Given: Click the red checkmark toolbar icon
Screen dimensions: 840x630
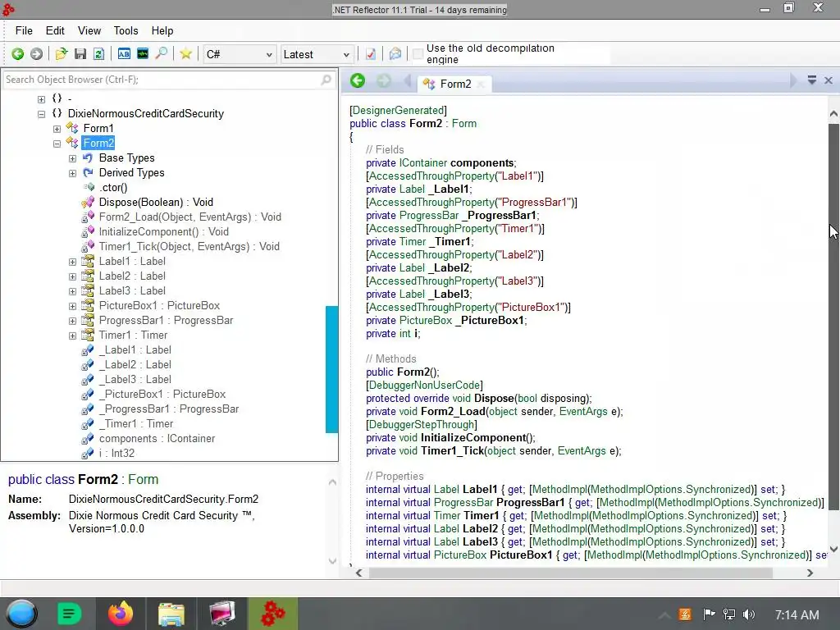Looking at the screenshot, I should click(370, 54).
